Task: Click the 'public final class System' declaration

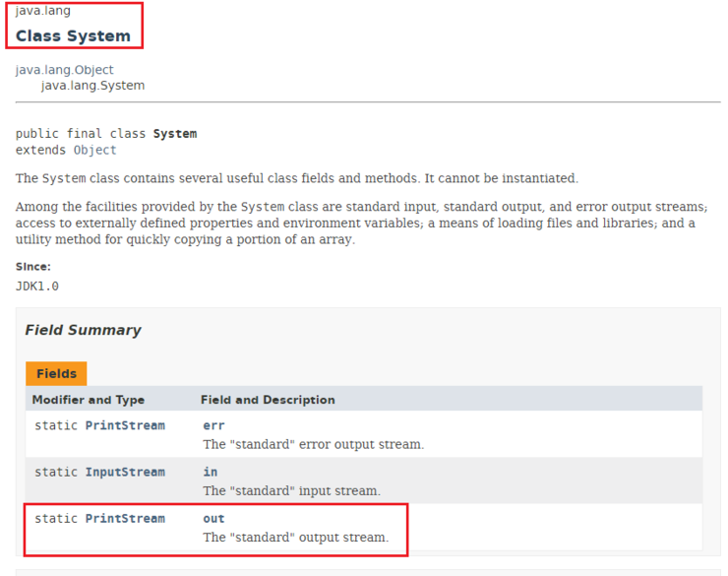Action: coord(106,134)
